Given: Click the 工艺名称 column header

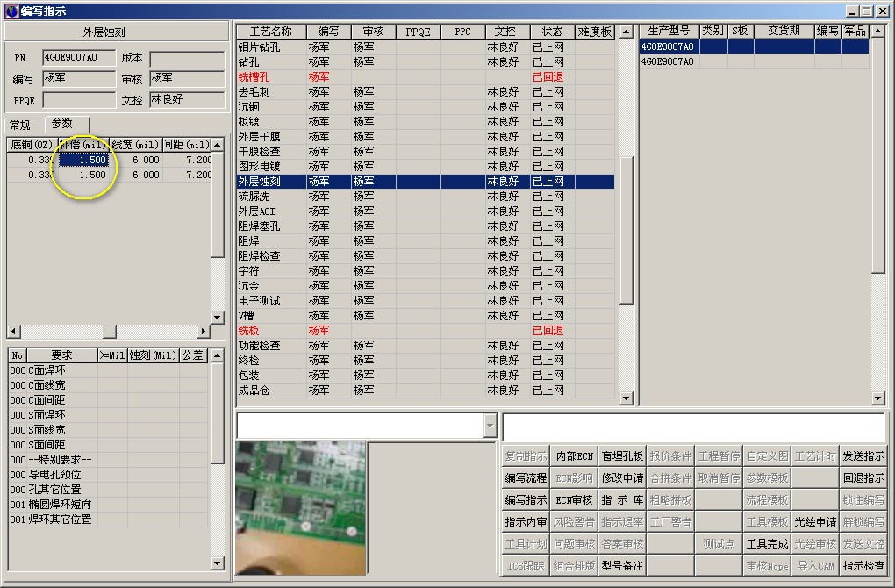Looking at the screenshot, I should tap(271, 32).
